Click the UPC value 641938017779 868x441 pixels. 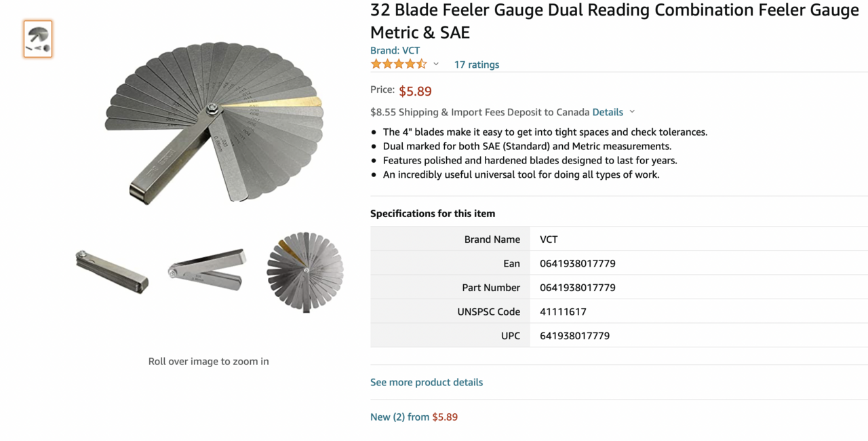(x=574, y=336)
